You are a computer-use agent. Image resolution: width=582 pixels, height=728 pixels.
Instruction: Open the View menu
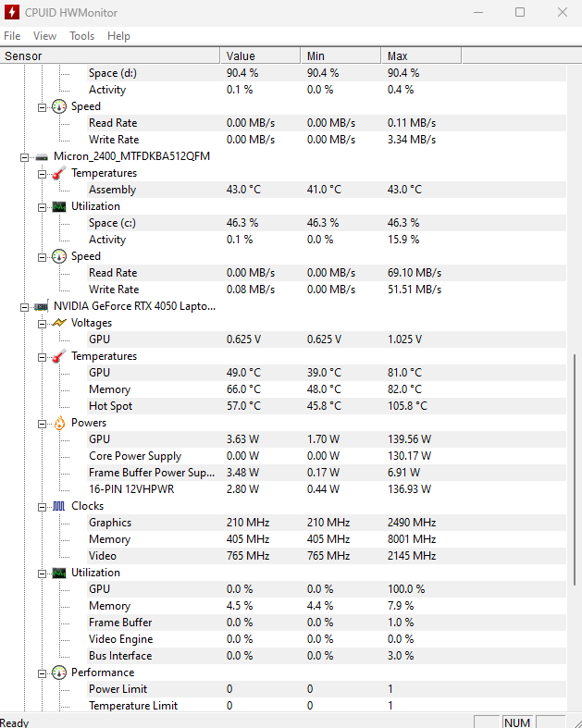[44, 36]
